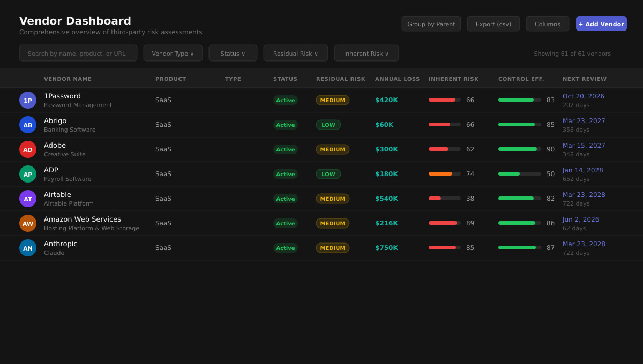Click Jan 14, 2028 review date
Image resolution: width=643 pixels, height=364 pixels.
pos(583,170)
